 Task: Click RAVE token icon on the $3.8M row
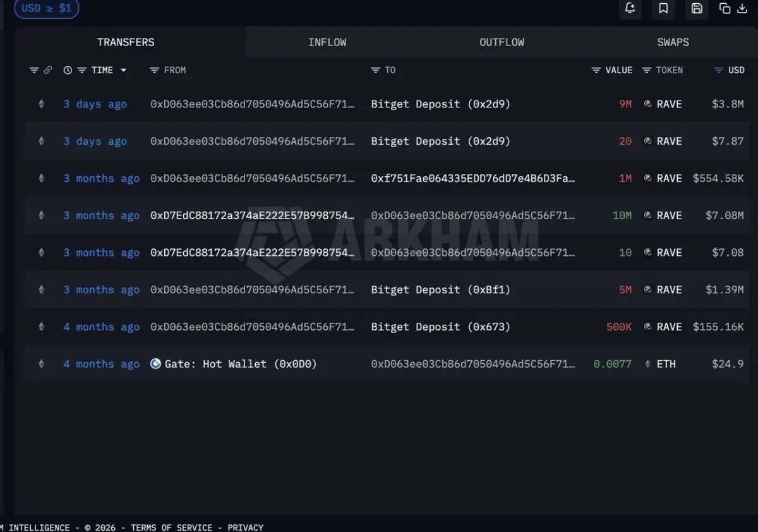tap(647, 104)
